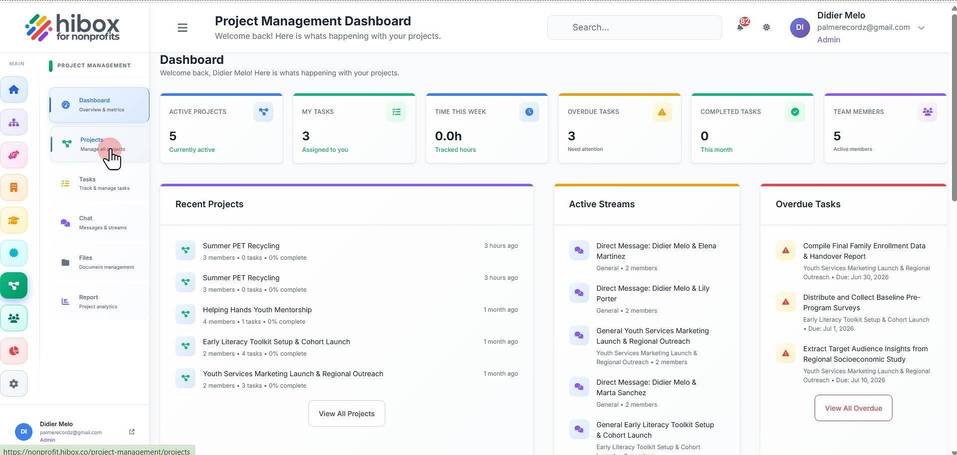The width and height of the screenshot is (957, 455).
Task: Open Report menu item
Action: [x=99, y=301]
